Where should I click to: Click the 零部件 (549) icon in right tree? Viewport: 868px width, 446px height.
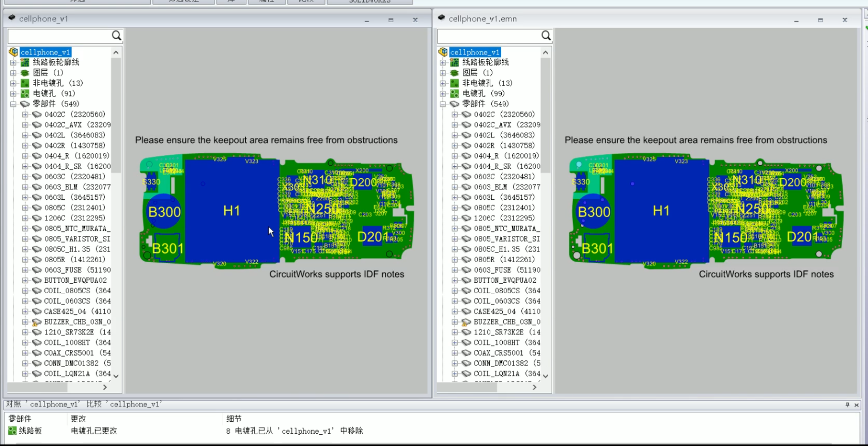(454, 104)
